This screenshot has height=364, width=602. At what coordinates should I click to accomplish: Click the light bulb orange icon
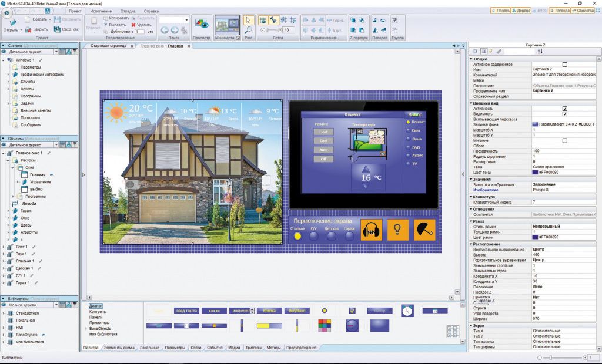(x=398, y=230)
